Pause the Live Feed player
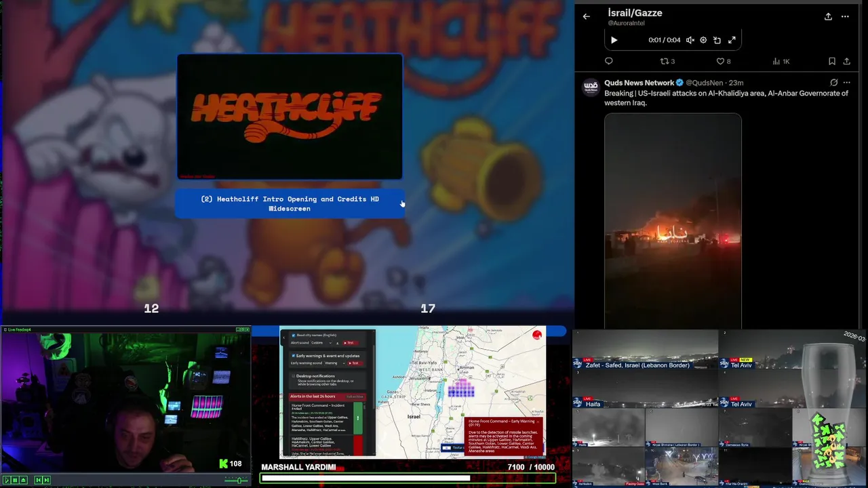 click(x=15, y=480)
